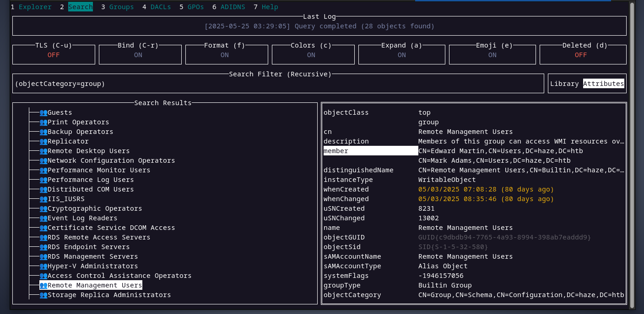Toggle the Emoji display setting
The image size is (644, 314).
(492, 55)
